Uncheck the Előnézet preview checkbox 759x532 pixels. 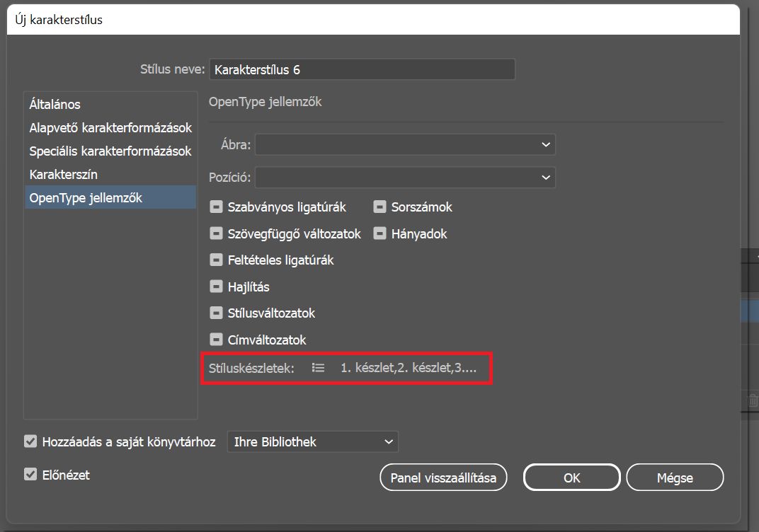pyautogui.click(x=30, y=475)
